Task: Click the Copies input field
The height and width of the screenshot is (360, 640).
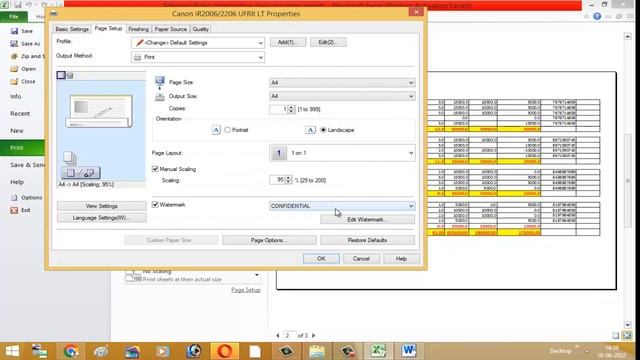Action: tap(279, 109)
